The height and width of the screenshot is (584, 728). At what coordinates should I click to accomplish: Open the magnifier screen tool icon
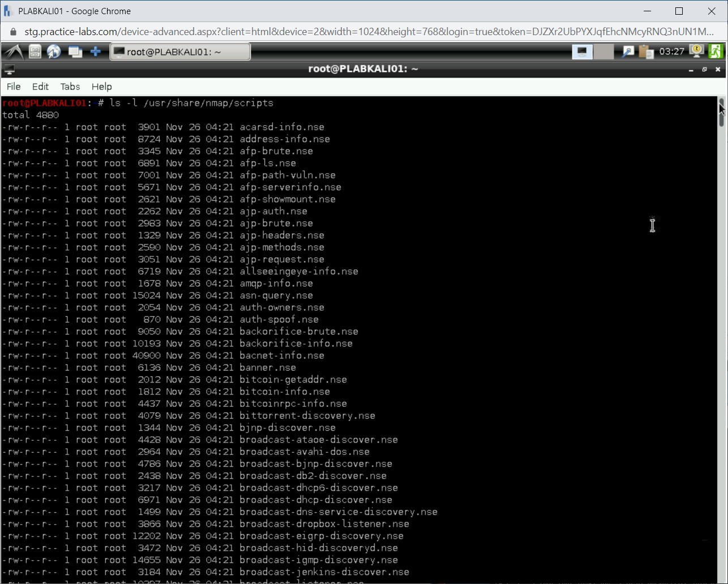[628, 52]
